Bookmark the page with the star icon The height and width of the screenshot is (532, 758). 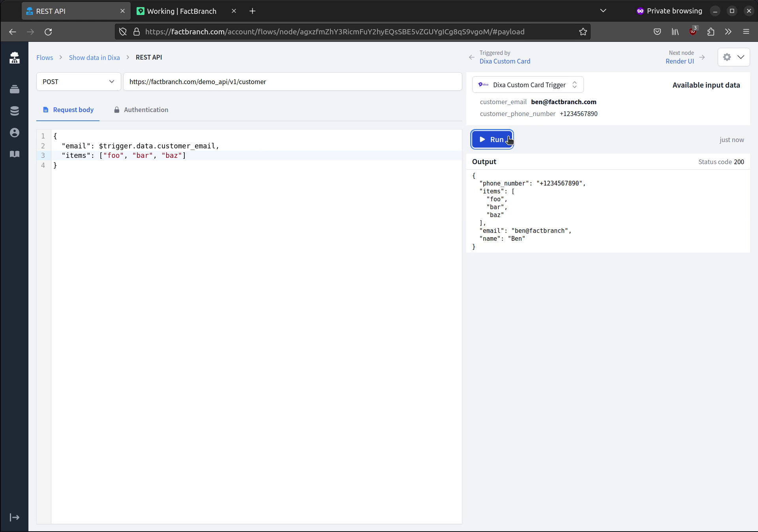(583, 32)
